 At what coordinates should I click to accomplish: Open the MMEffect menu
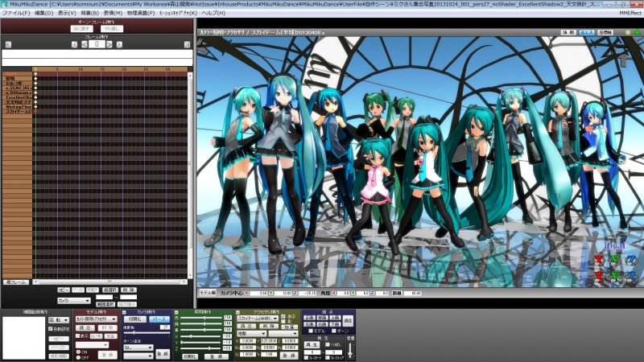(630, 13)
